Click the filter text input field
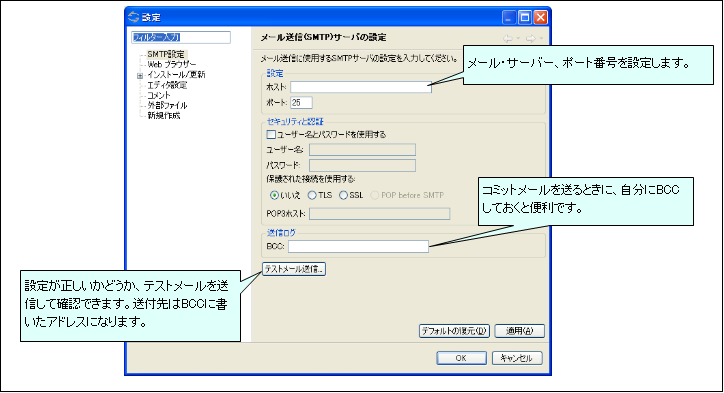Screen dimensions: 724x393 (x=181, y=37)
